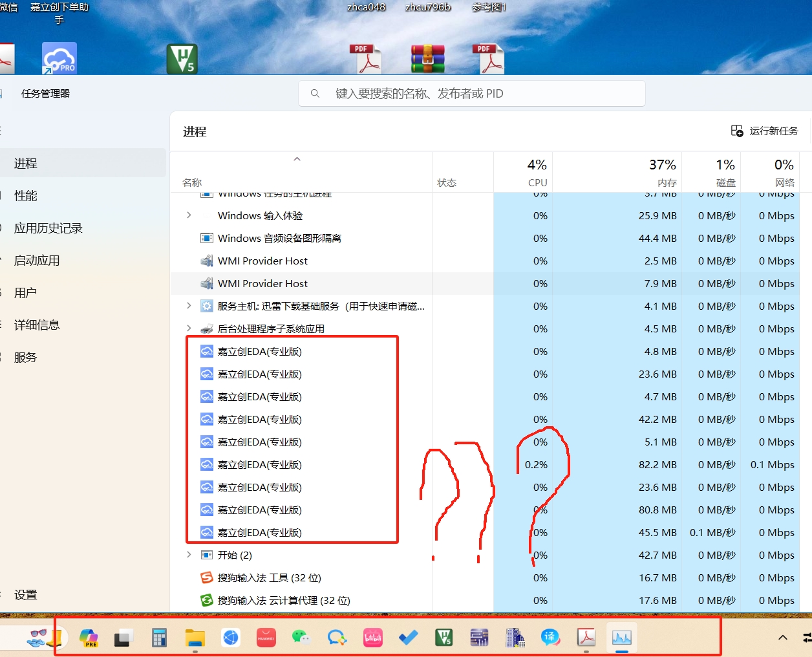Screen dimensions: 812x657
Task: Sort processes by CPU column header
Action: (524, 172)
